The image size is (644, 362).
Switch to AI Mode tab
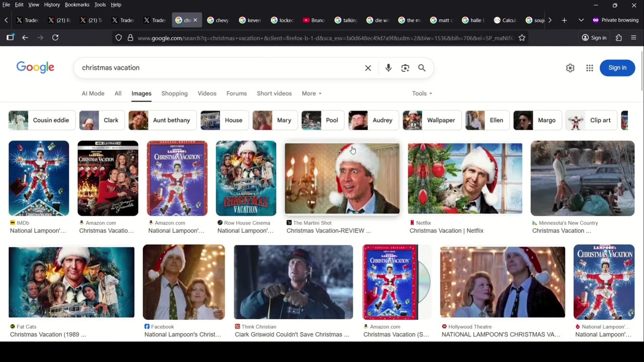[x=93, y=94]
